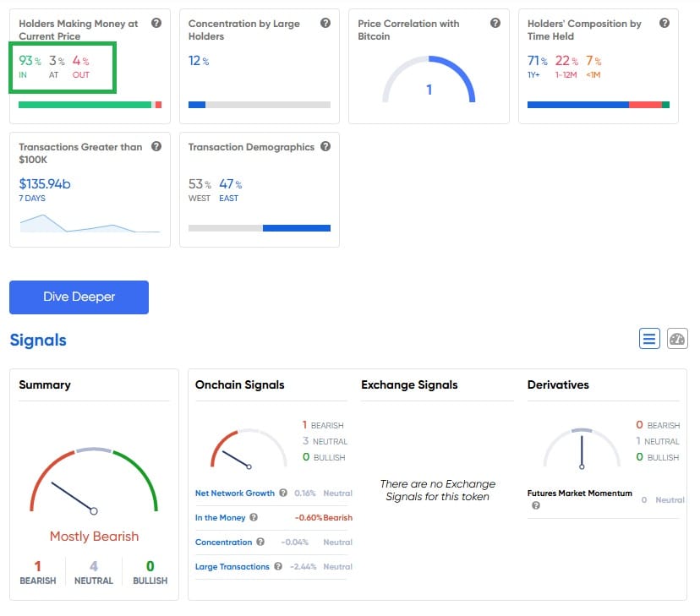
Task: Switch Signals to gauge view
Action: tap(677, 339)
